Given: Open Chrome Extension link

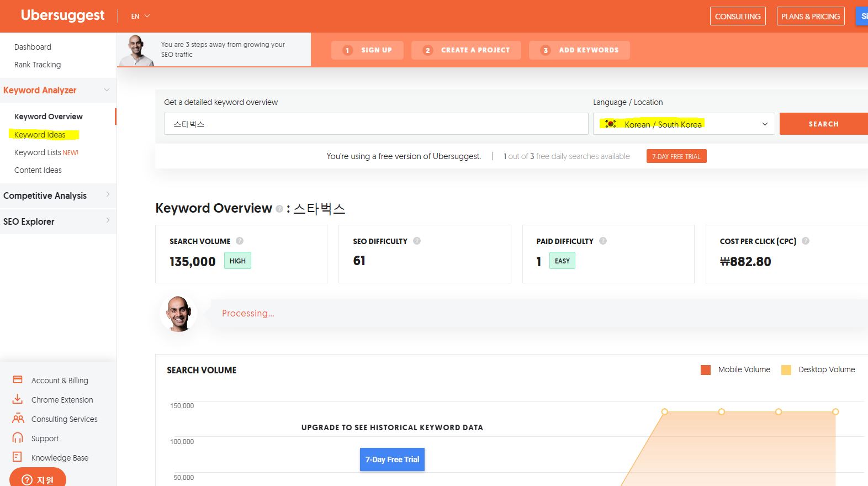Looking at the screenshot, I should (x=62, y=400).
